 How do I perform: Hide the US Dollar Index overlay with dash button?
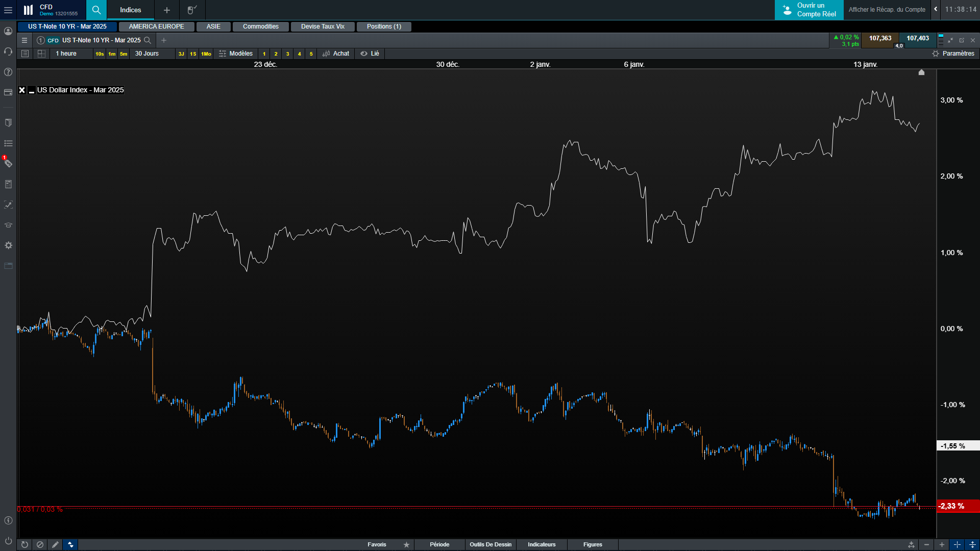[x=32, y=90]
